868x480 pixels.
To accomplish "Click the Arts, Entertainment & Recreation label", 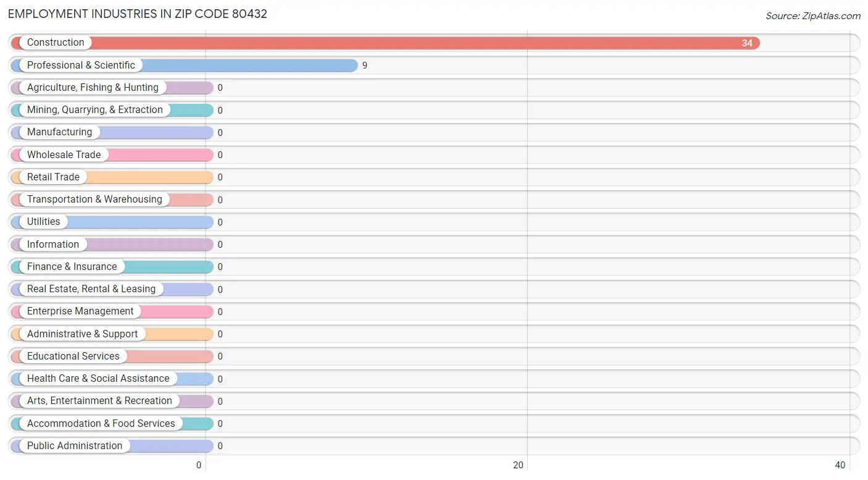I will coord(99,401).
